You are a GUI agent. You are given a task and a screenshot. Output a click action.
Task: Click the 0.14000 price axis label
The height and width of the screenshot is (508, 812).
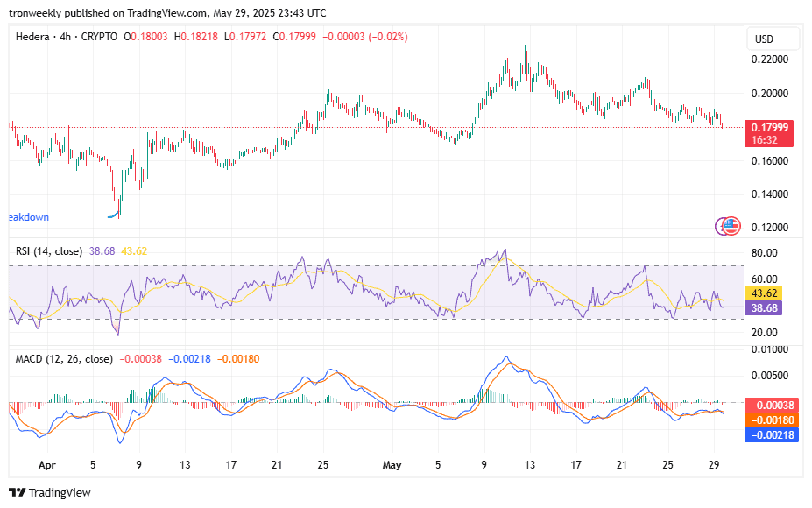tap(770, 194)
